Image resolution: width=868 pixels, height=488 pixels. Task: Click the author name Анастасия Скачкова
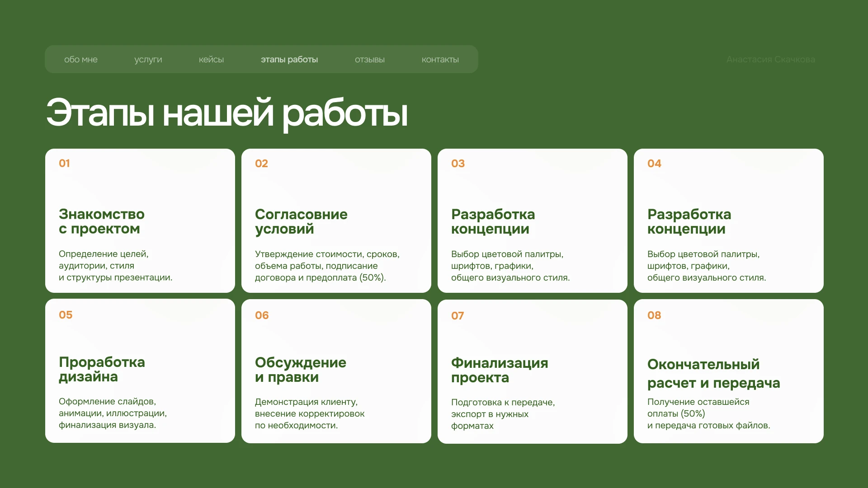point(770,60)
